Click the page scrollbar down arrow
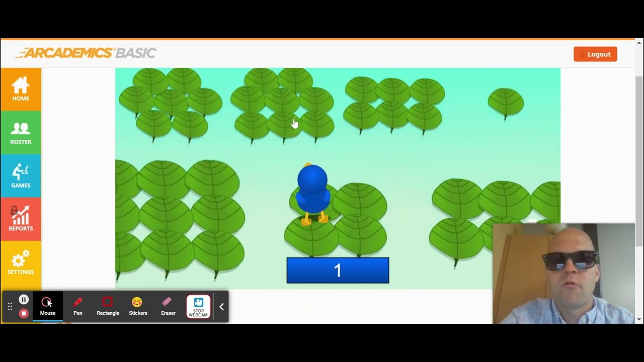Image resolution: width=644 pixels, height=362 pixels. 639,319
